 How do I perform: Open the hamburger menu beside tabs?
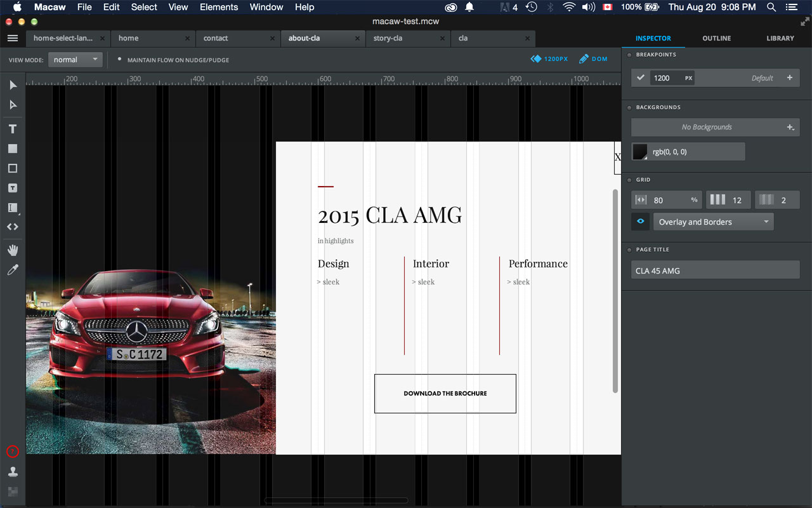(x=13, y=38)
